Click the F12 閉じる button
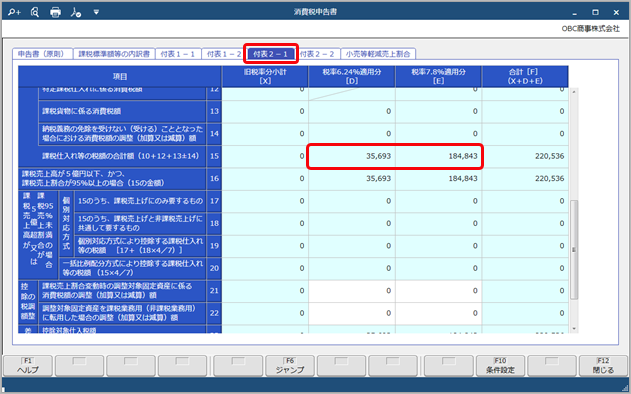This screenshot has height=394, width=631. pyautogui.click(x=603, y=366)
